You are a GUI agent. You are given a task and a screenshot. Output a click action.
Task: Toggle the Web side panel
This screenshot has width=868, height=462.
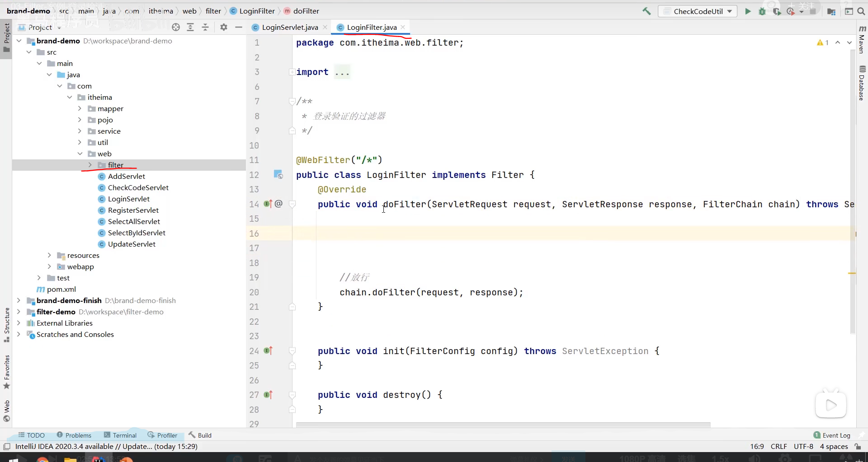coord(6,411)
